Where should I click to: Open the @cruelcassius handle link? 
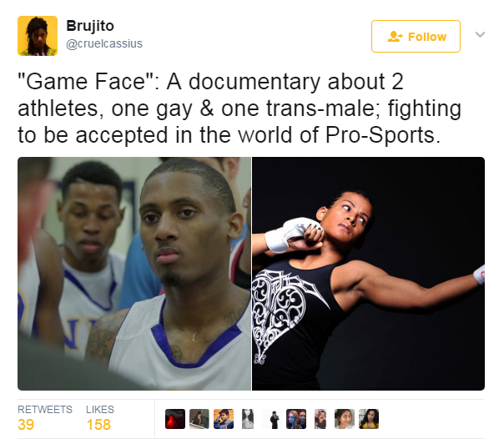tap(104, 43)
